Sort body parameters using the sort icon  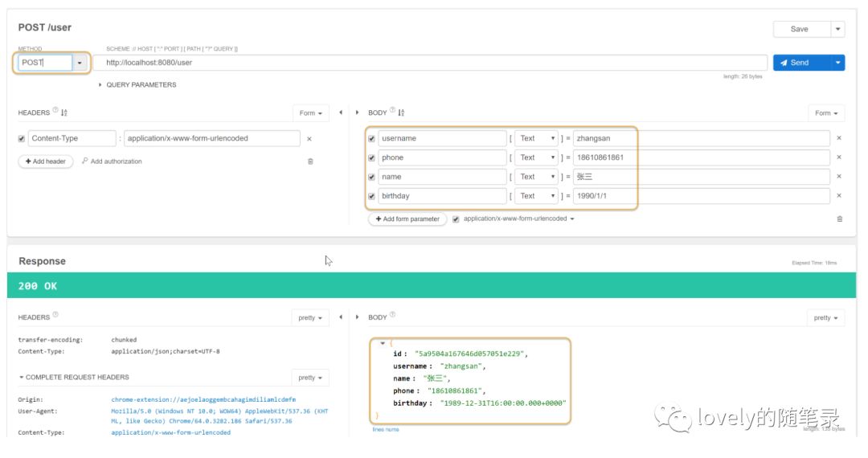(x=401, y=112)
